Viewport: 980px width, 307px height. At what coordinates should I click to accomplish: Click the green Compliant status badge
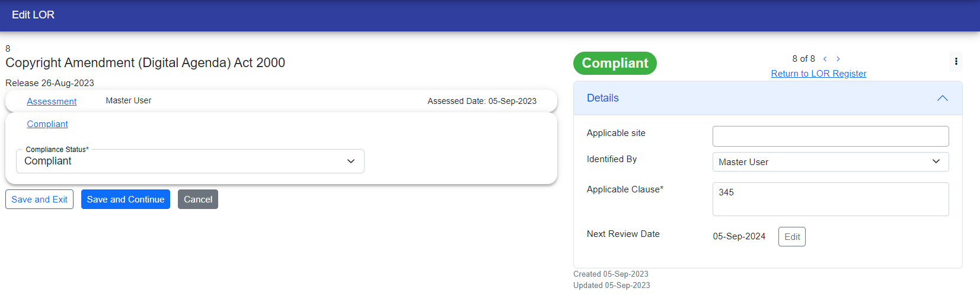click(x=615, y=63)
